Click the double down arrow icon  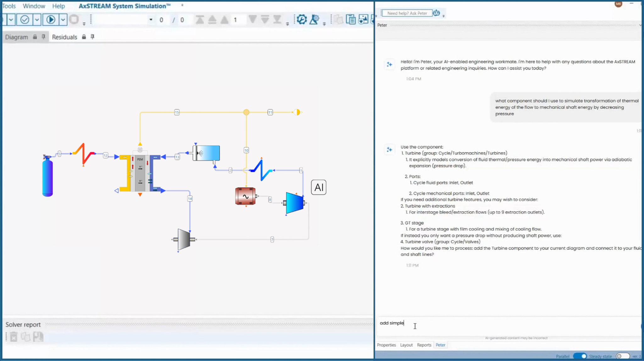point(265,19)
